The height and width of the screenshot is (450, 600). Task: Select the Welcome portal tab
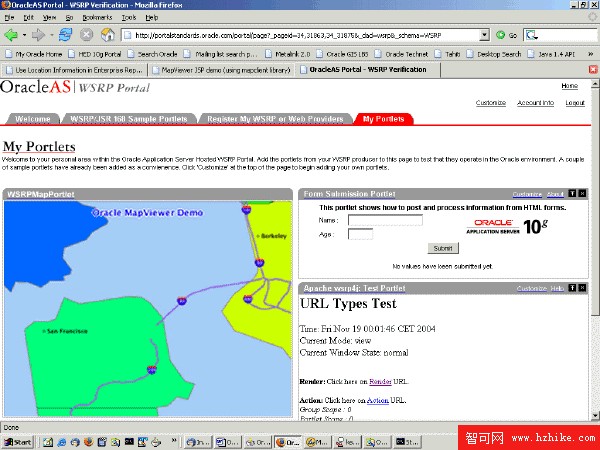pos(33,119)
